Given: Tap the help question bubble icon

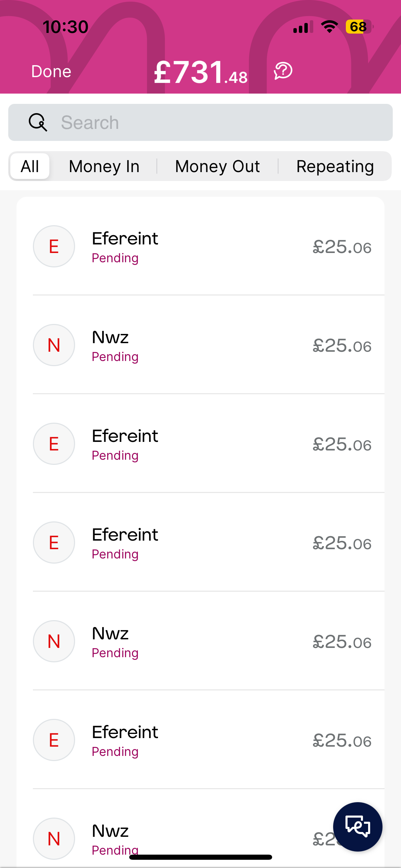Looking at the screenshot, I should [283, 71].
